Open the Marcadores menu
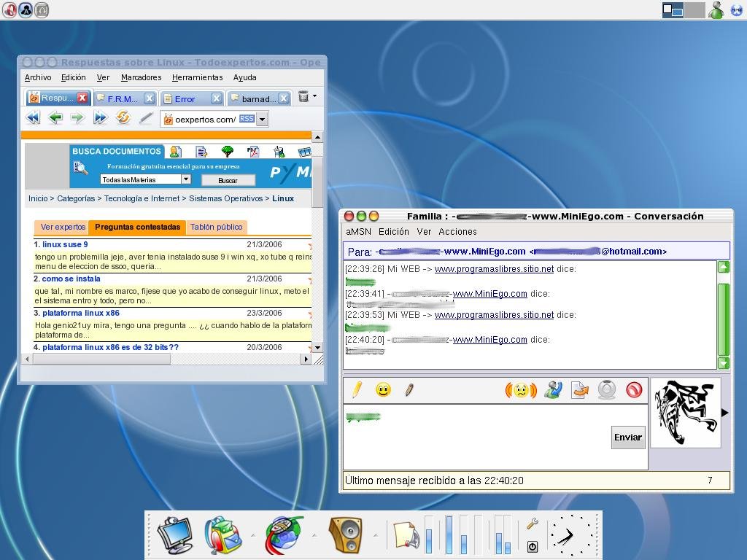 pos(141,77)
